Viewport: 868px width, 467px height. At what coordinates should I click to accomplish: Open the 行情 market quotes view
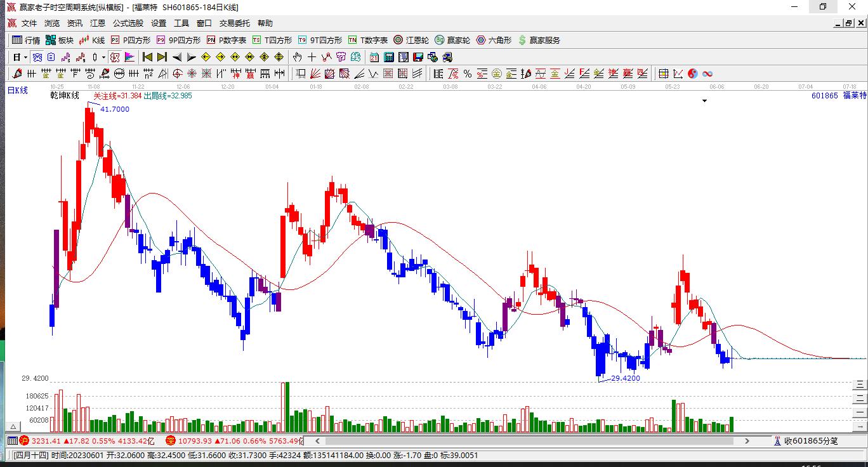[x=26, y=40]
